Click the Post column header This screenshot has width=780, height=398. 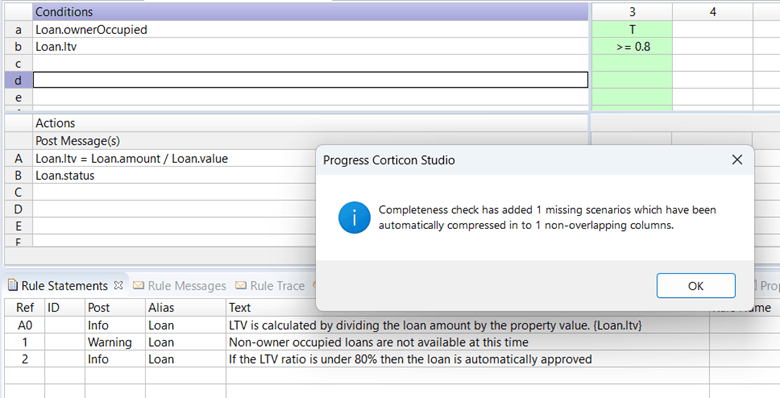115,307
